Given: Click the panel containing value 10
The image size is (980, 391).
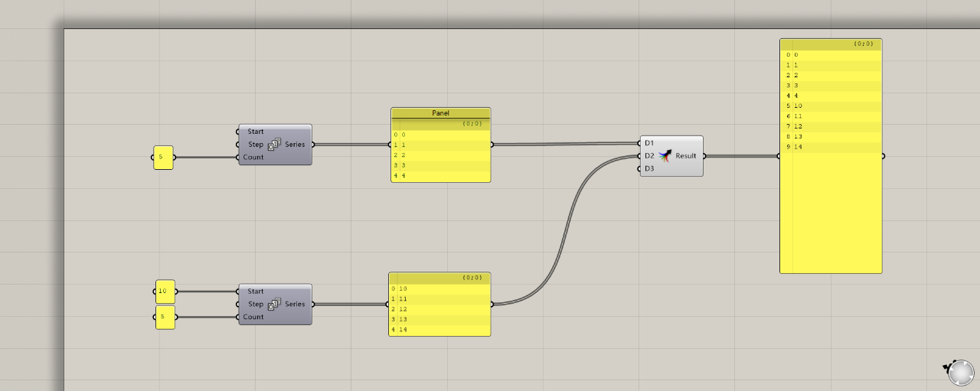Looking at the screenshot, I should pyautogui.click(x=165, y=292).
